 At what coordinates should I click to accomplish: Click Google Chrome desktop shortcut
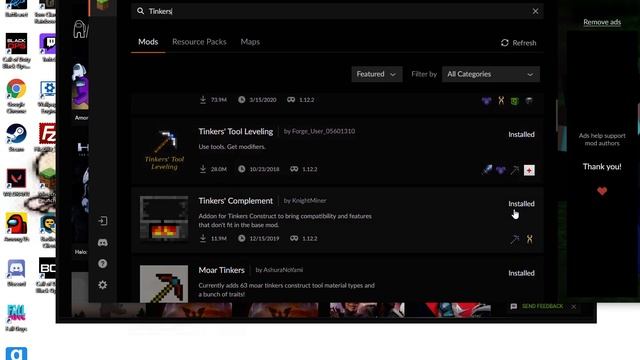click(16, 96)
